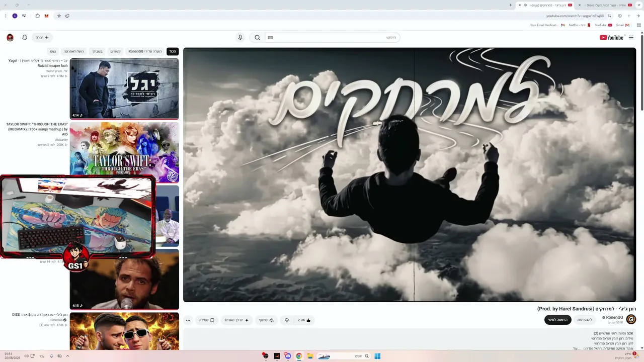The width and height of the screenshot is (644, 362).
Task: Open the Chrome three-dot menu
Action: (x=6, y=16)
